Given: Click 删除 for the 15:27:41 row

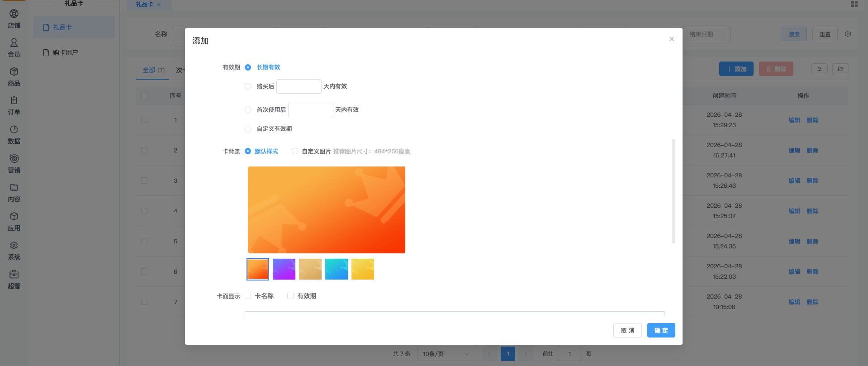Looking at the screenshot, I should point(812,150).
